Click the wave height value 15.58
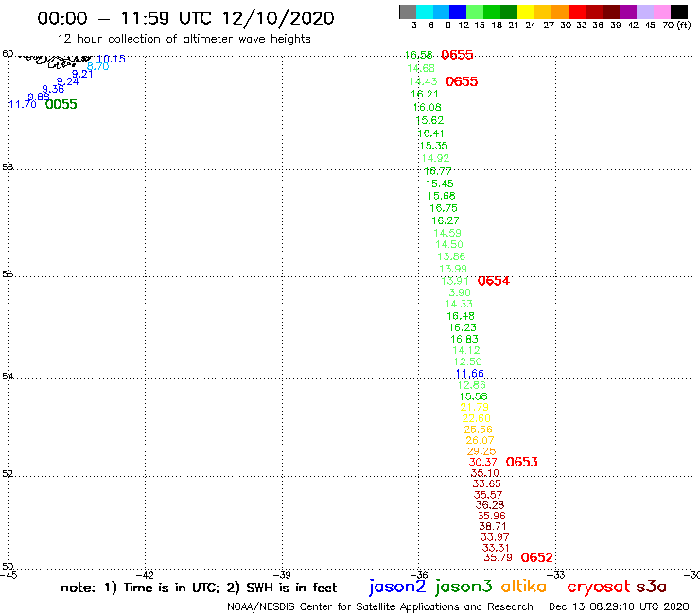 (x=473, y=396)
